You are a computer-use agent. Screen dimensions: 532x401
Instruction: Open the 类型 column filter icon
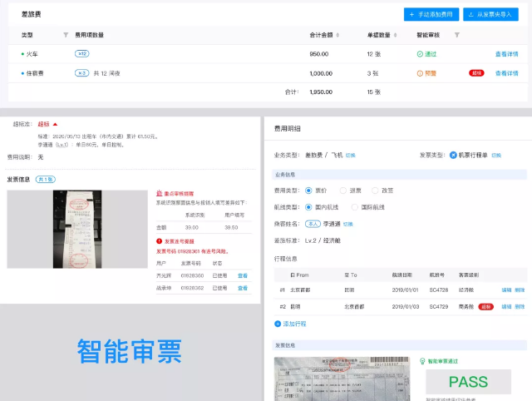(x=66, y=35)
